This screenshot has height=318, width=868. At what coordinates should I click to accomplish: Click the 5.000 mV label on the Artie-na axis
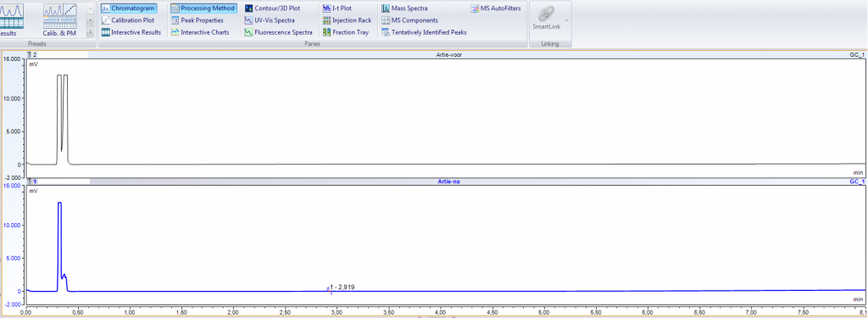coord(14,258)
